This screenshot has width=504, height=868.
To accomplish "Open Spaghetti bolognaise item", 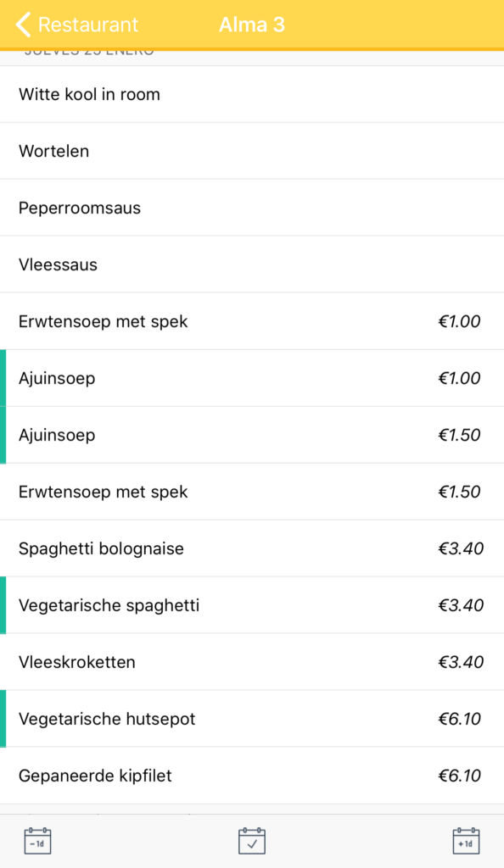I will (x=252, y=548).
